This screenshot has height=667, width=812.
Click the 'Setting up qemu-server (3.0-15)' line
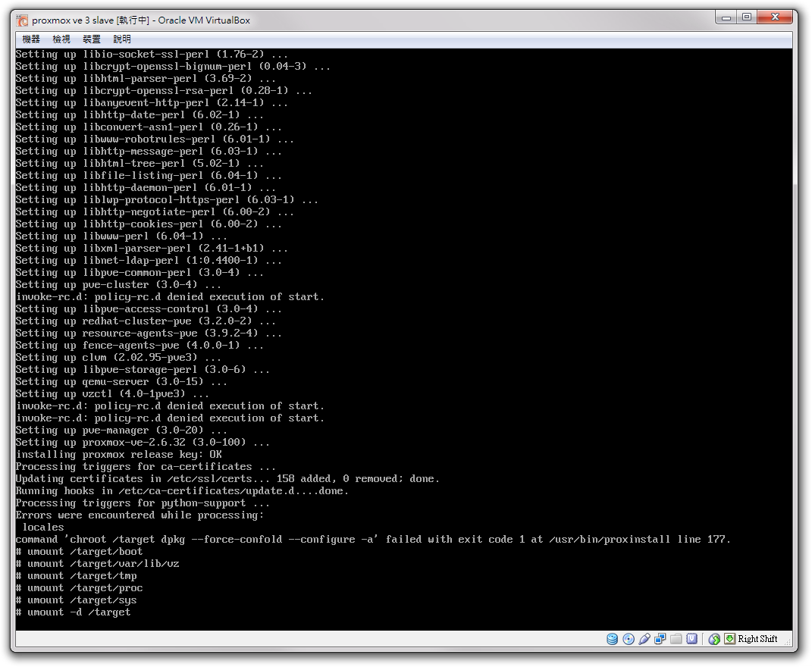tap(121, 382)
